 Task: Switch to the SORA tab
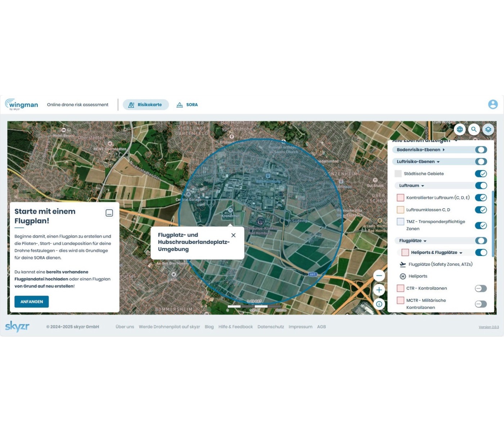(187, 105)
